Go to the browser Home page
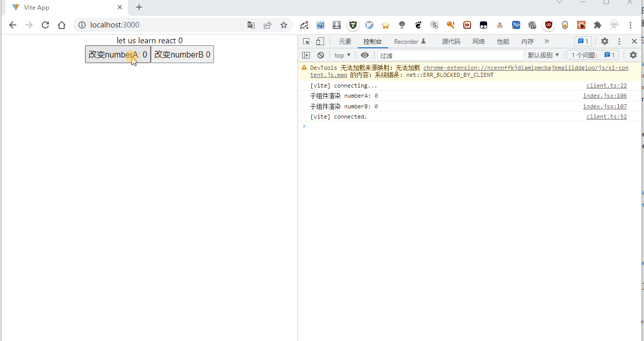This screenshot has width=644, height=341. [62, 25]
